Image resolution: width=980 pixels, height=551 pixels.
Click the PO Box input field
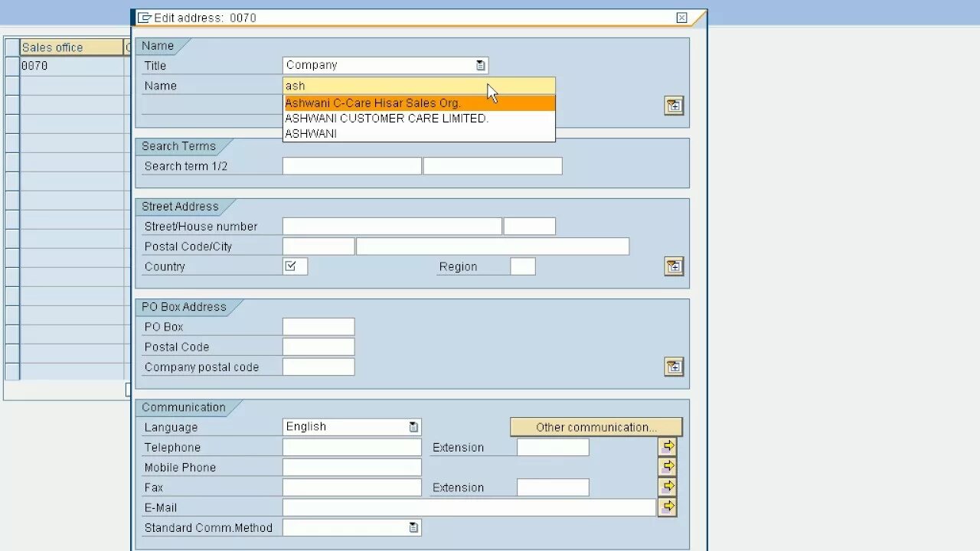point(318,326)
